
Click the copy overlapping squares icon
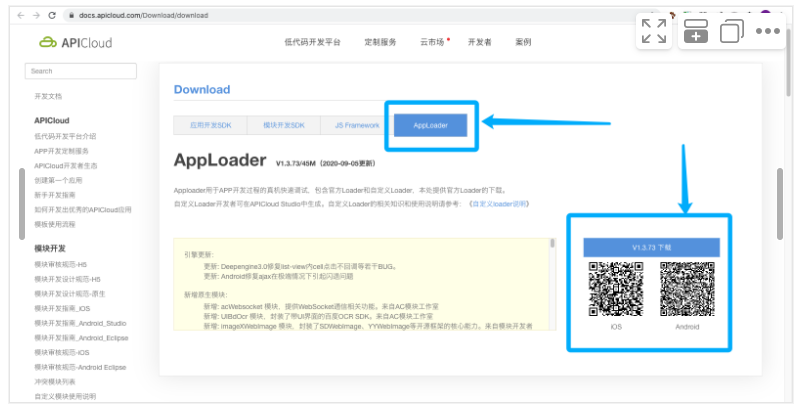(732, 31)
